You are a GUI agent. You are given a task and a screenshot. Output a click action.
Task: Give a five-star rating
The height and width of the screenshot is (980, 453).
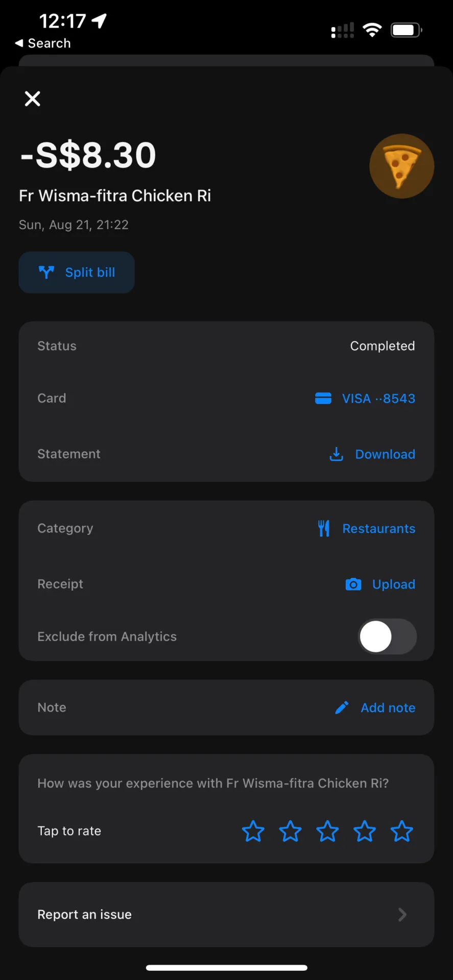click(402, 831)
